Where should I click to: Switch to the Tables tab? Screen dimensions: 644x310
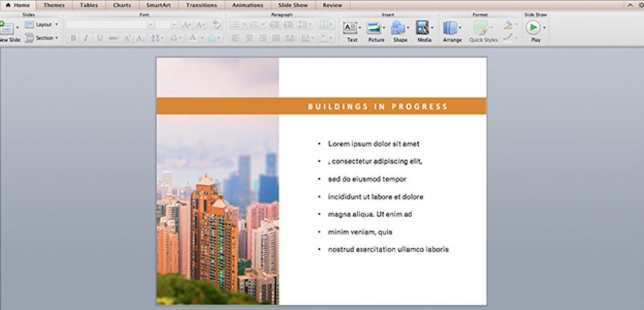pyautogui.click(x=89, y=6)
